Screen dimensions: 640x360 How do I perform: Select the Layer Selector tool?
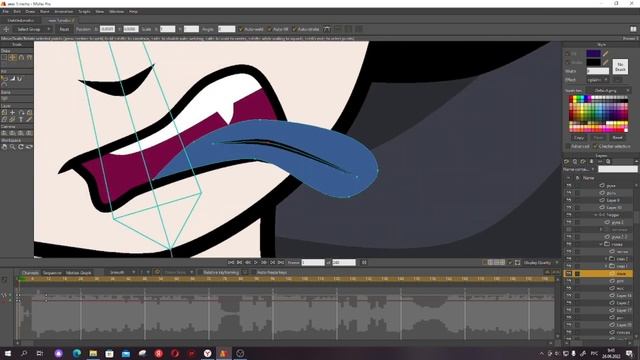[13, 120]
